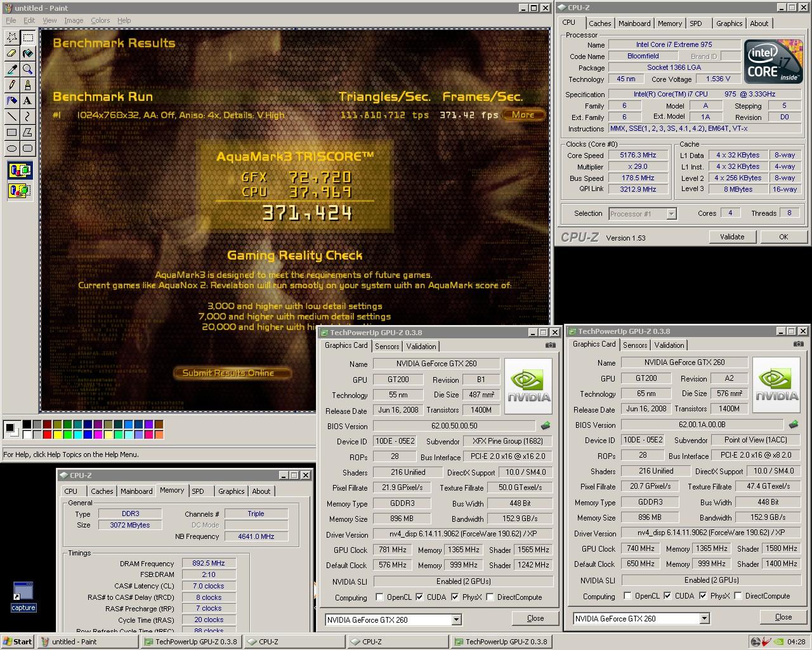This screenshot has width=812, height=650.
Task: Select the Rectangle shape tool
Action: (x=12, y=133)
